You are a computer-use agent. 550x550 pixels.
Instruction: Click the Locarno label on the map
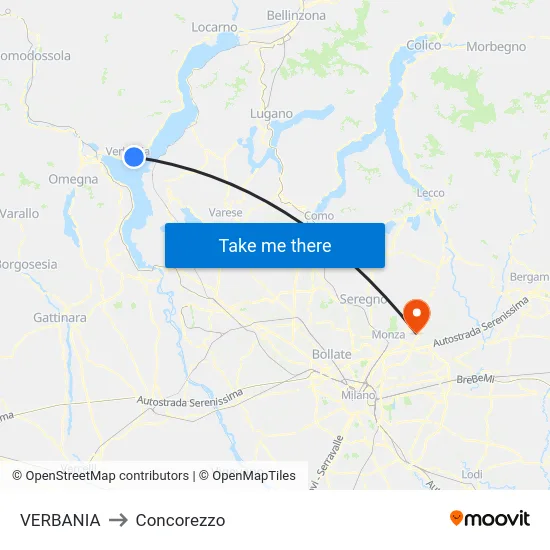[214, 27]
